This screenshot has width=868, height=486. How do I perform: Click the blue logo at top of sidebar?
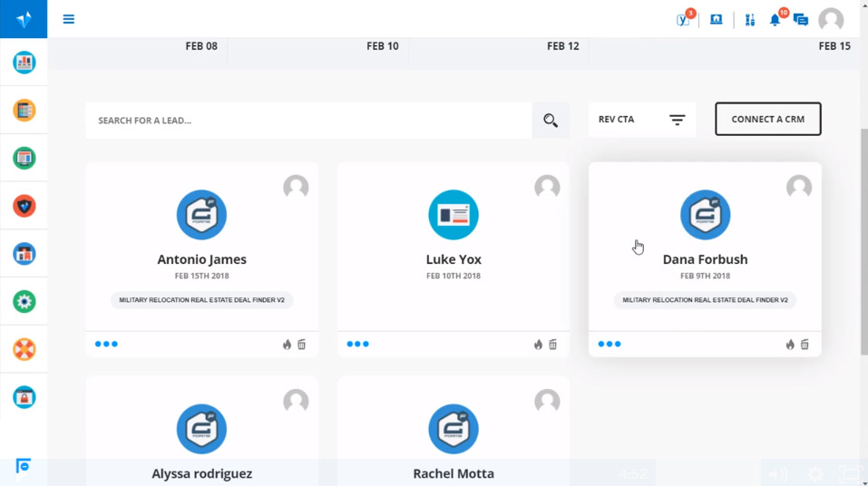pos(24,19)
